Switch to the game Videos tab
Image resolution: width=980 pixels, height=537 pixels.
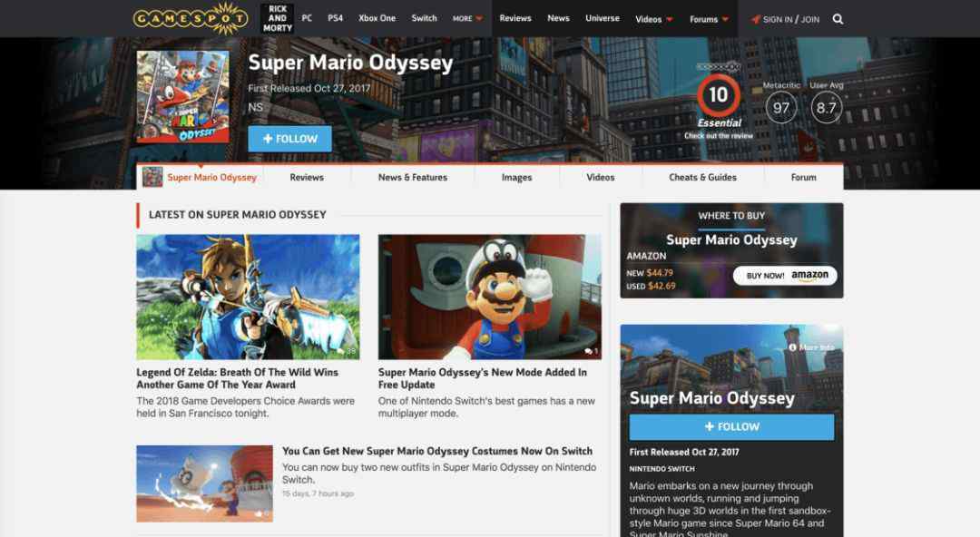pos(601,178)
